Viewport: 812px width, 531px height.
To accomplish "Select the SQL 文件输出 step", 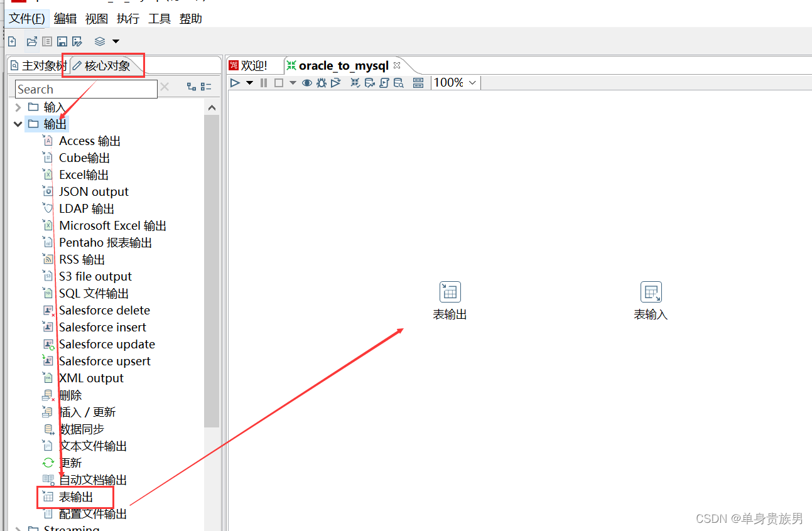I will coord(94,294).
